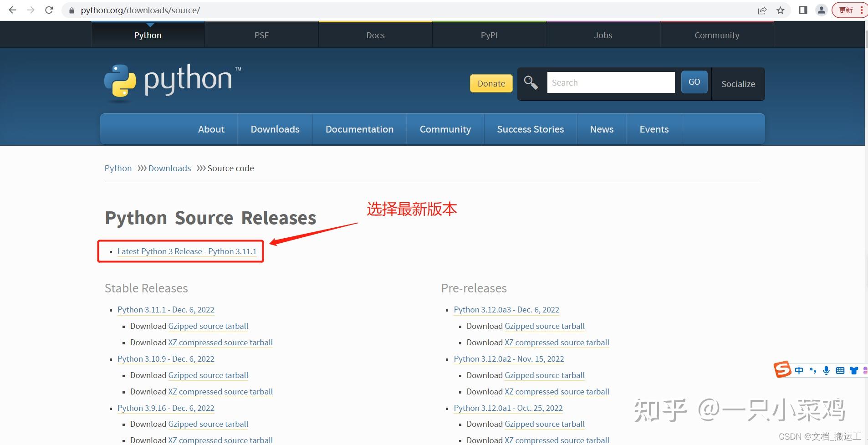Viewport: 868px width, 445px height.
Task: Open the Sogou soft keyboard
Action: [x=840, y=370]
